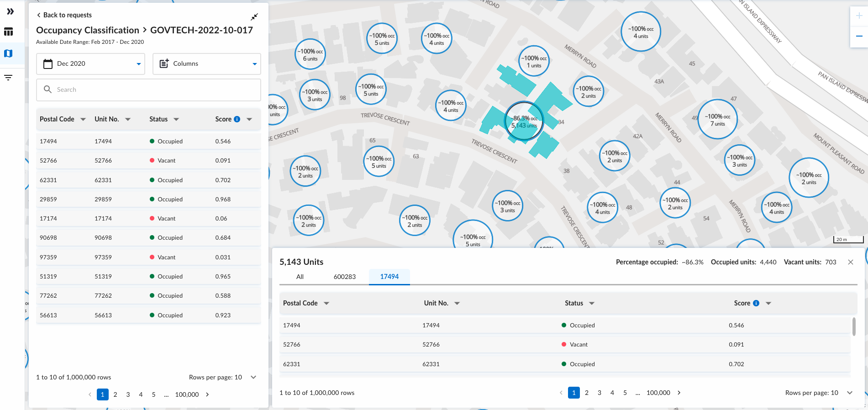Viewport: 868px width, 410px height.
Task: Go to next page in left table
Action: (x=207, y=394)
